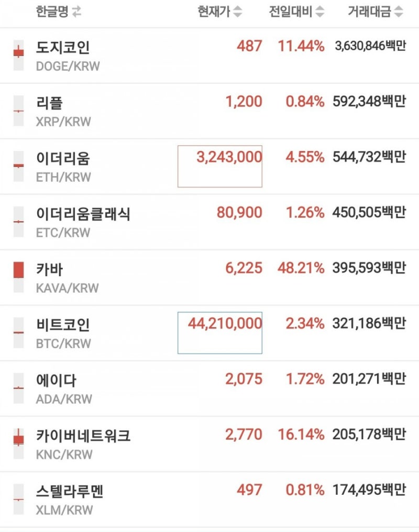
Task: Sort by 전일대비 change percentage arrows
Action: [x=319, y=12]
